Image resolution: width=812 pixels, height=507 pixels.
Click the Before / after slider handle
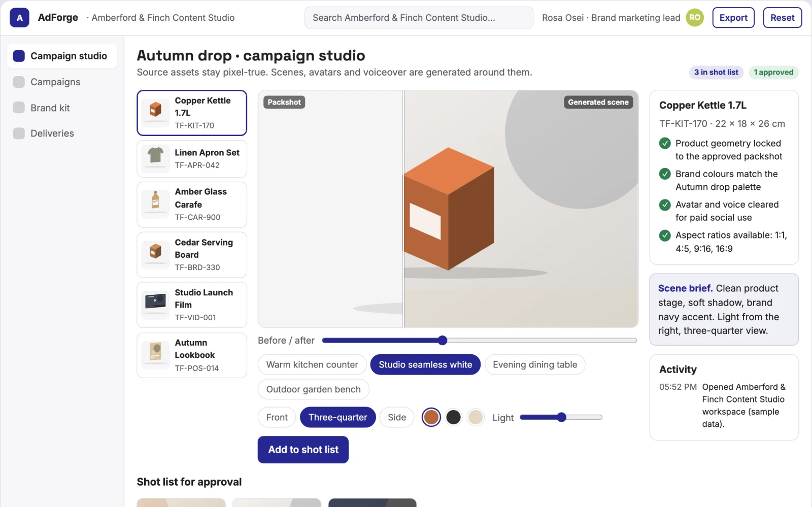pos(443,341)
